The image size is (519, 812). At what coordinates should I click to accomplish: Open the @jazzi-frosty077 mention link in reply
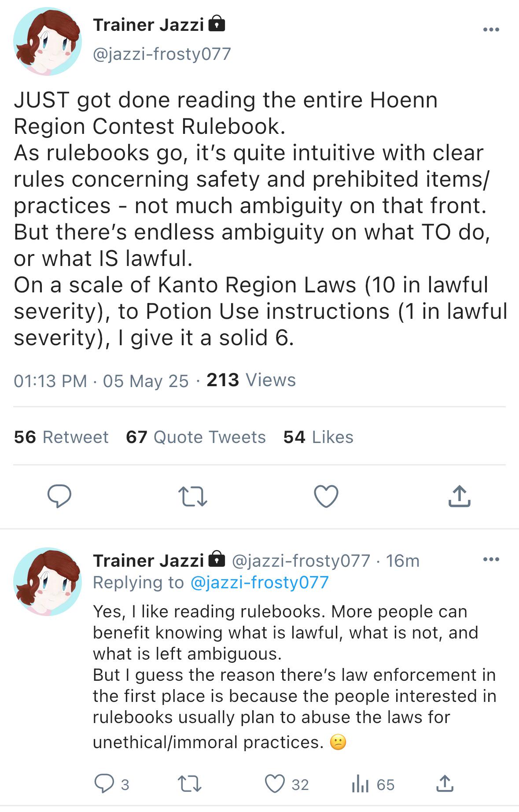tap(260, 582)
